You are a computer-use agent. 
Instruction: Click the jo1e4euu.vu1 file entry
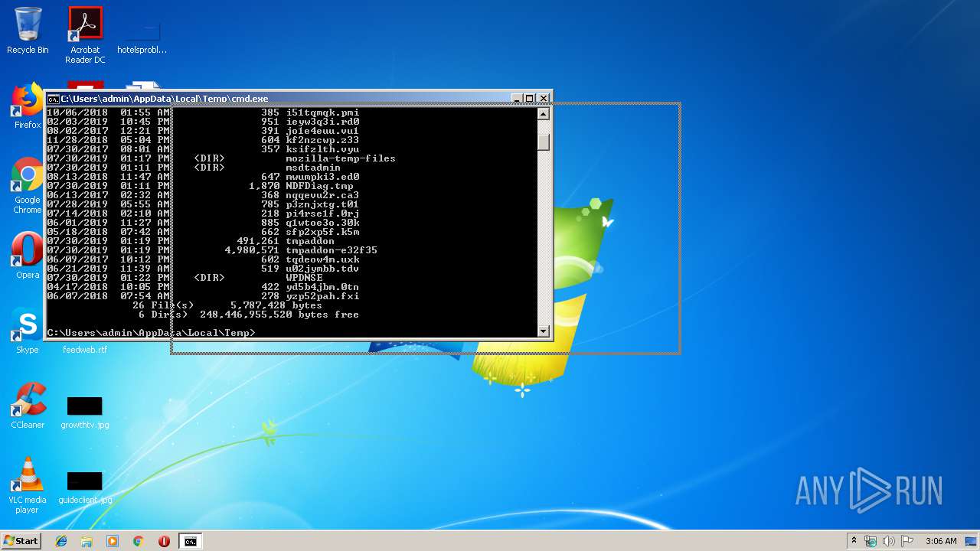(322, 131)
